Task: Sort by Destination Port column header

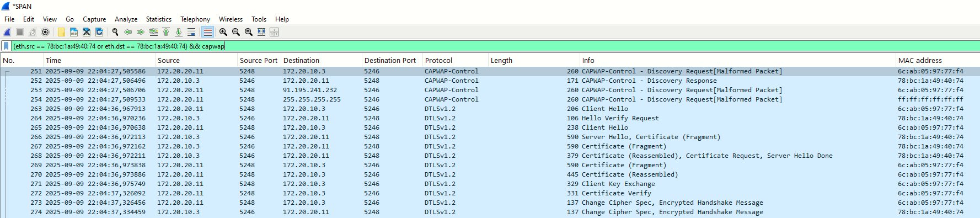Action: tap(392, 60)
